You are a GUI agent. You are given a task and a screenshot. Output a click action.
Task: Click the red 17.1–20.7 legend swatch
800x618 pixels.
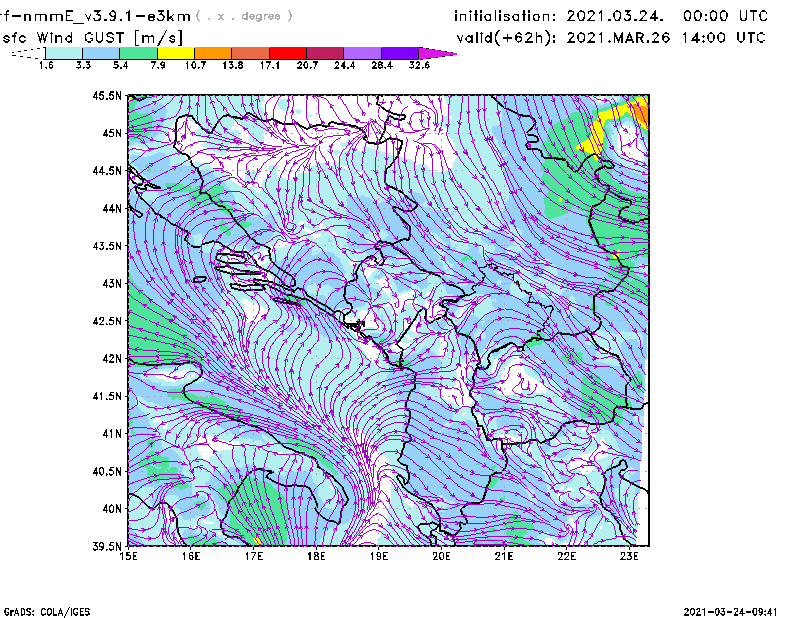[288, 53]
